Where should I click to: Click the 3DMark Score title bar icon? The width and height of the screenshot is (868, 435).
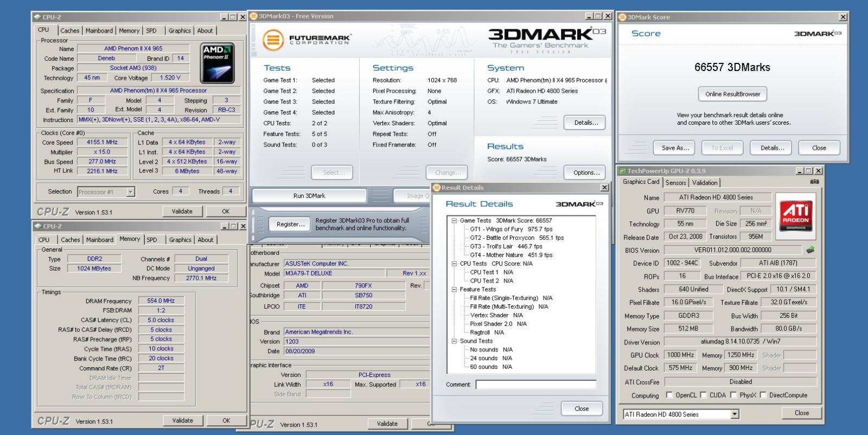point(623,17)
